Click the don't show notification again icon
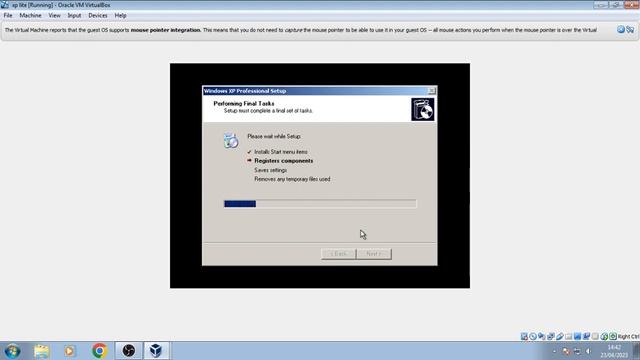 click(630, 29)
